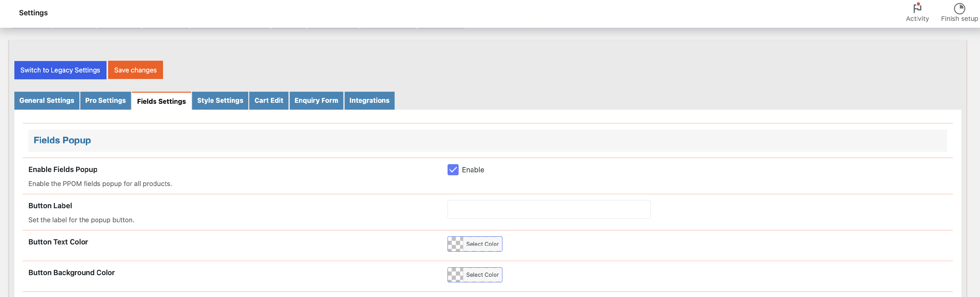Toggle the Enable Fields Popup checkbox
The image size is (980, 297).
point(453,170)
